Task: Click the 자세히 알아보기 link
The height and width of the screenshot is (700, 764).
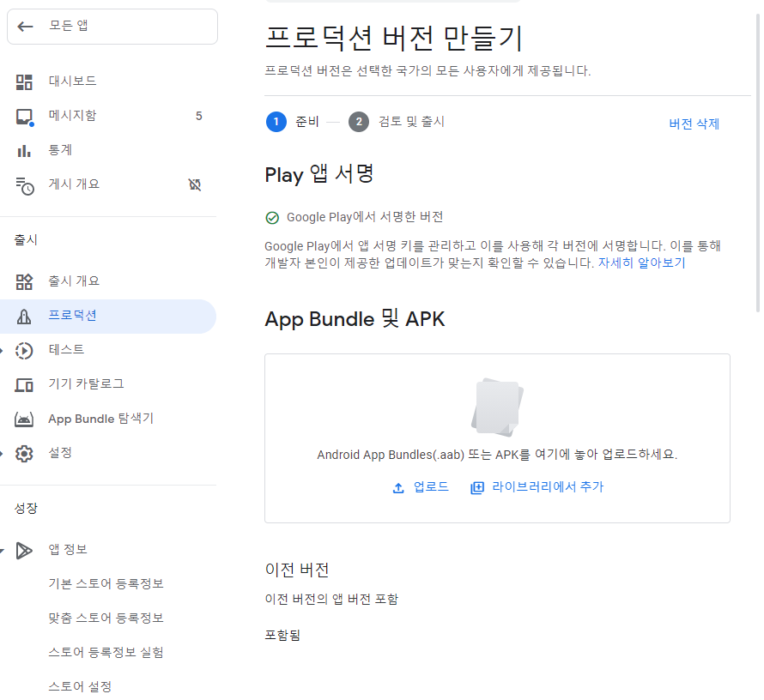Action: click(x=642, y=263)
